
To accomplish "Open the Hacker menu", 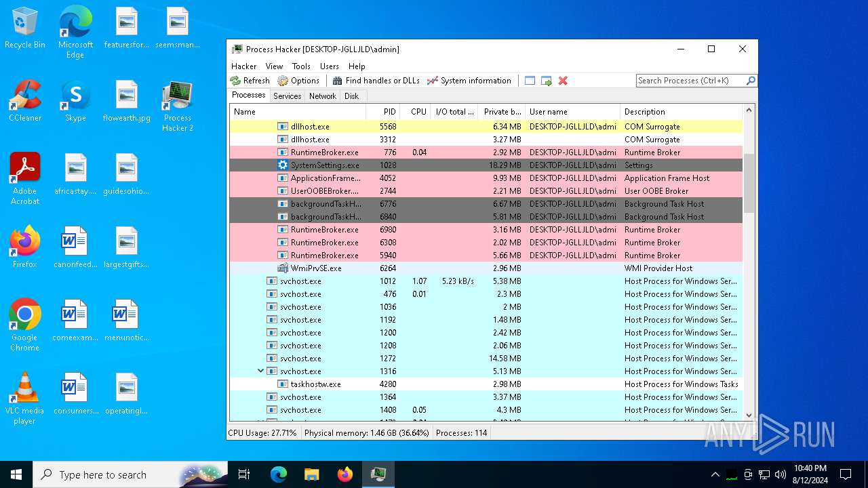I will (x=243, y=66).
